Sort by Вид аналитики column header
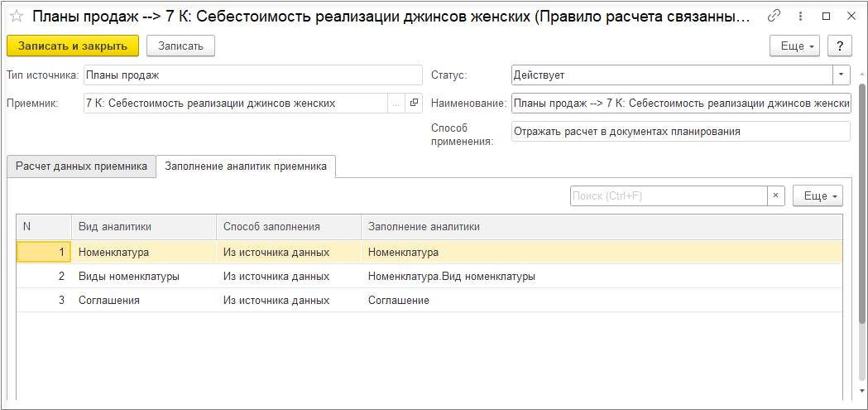Screen dimensions: 868x410 (115, 226)
